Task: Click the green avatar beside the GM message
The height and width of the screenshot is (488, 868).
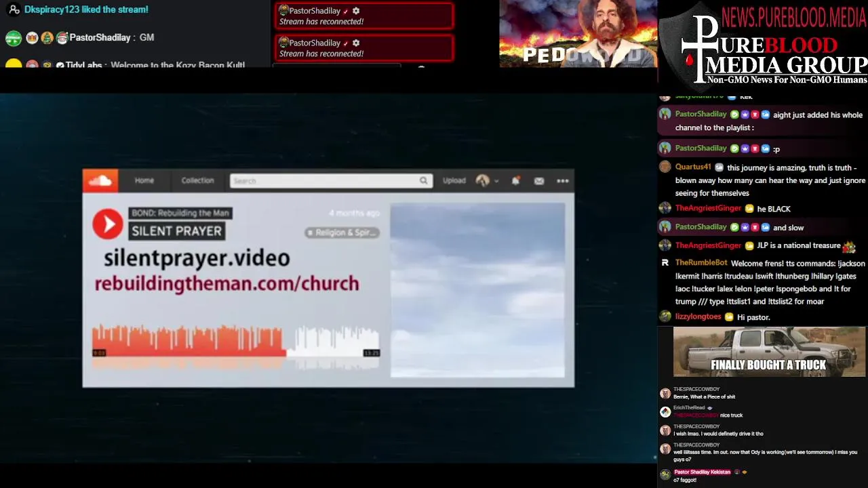Action: click(x=14, y=38)
